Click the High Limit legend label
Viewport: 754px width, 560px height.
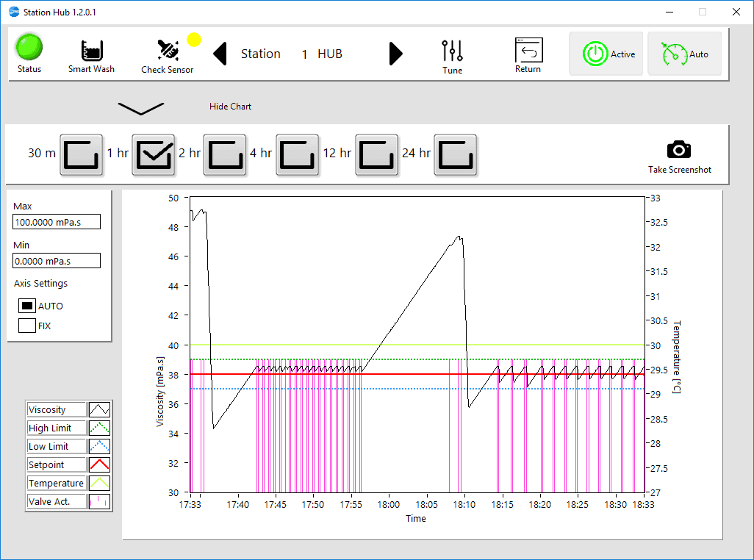(57, 428)
